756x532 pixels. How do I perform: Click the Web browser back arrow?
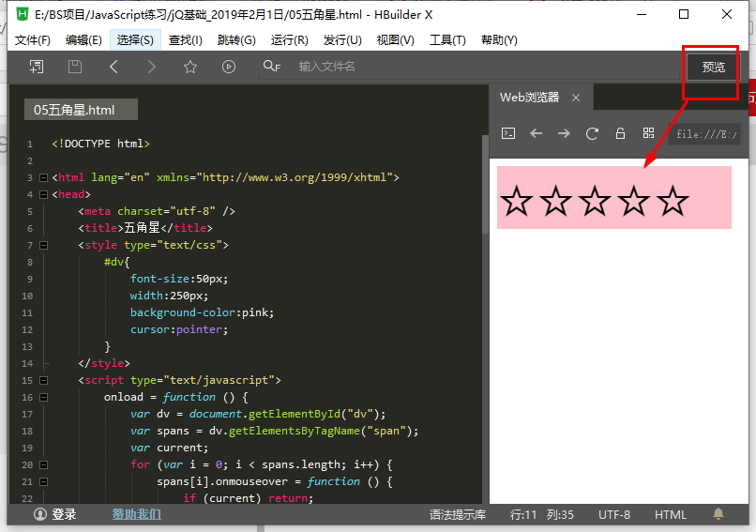click(537, 133)
